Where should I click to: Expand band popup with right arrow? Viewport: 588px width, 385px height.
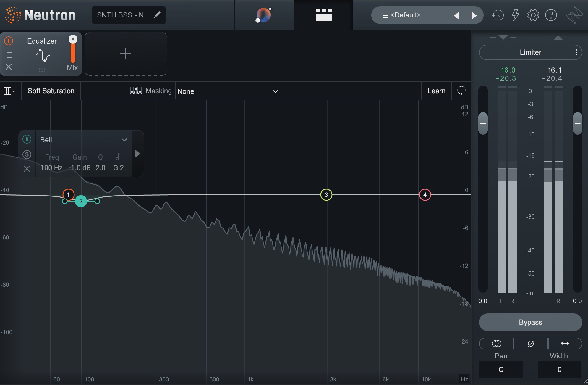[137, 154]
